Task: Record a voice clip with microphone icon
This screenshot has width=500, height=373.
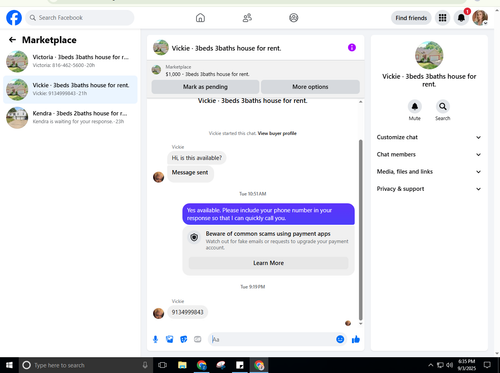Action: tap(155, 339)
